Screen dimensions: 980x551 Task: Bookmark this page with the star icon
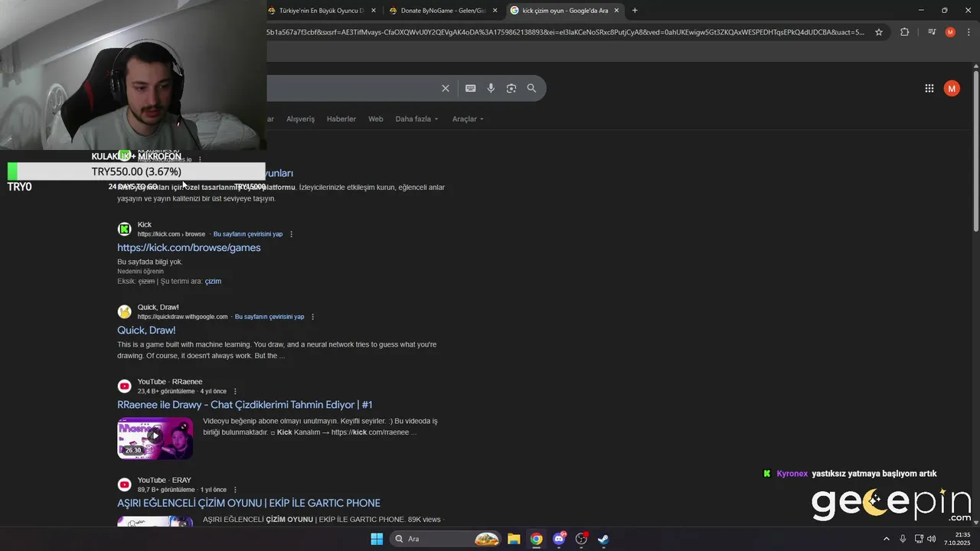coord(879,32)
